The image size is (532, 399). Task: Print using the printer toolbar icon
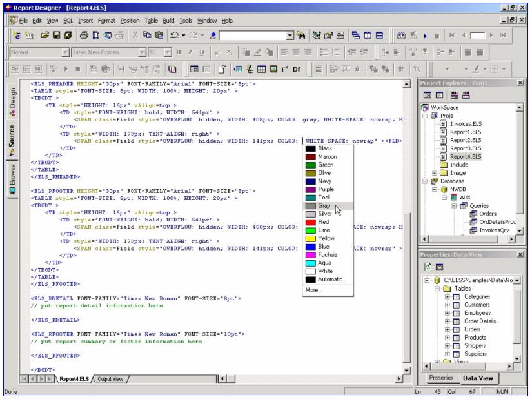[84, 36]
